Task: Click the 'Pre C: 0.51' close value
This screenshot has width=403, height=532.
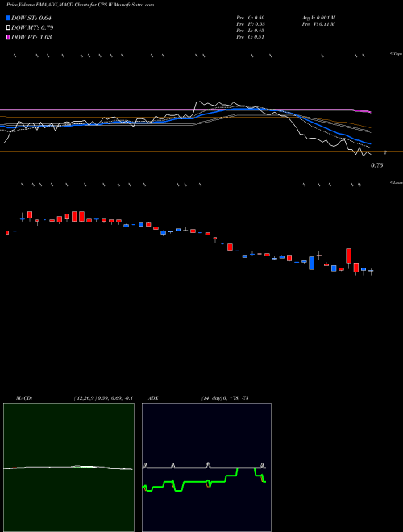Action: pos(251,37)
